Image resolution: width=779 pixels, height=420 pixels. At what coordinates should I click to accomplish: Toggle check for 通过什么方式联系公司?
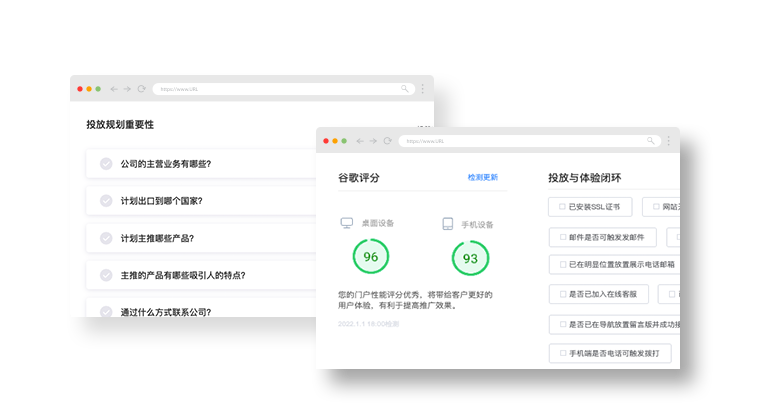click(106, 312)
